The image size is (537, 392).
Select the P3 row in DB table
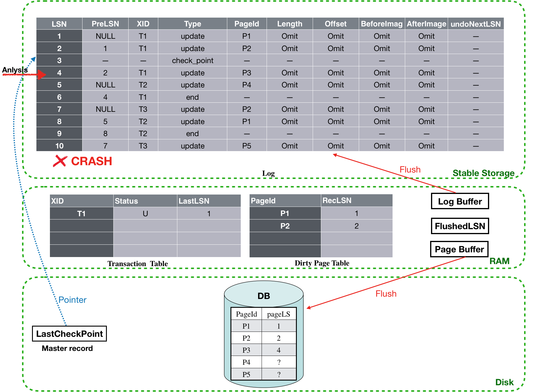[264, 350]
